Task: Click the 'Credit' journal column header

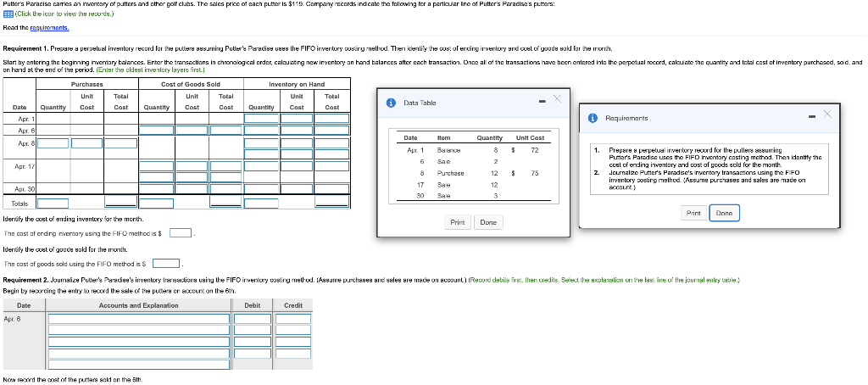Action: click(x=292, y=305)
